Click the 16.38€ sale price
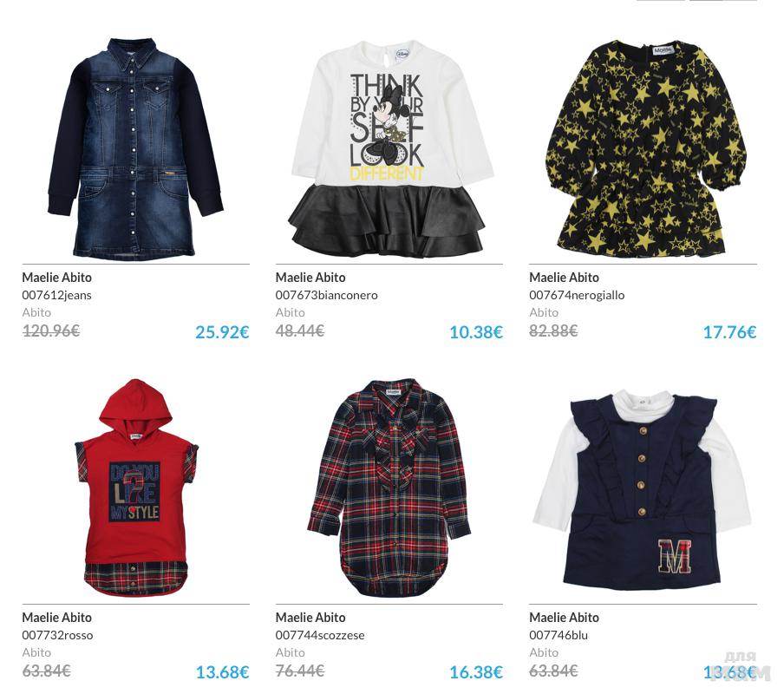The height and width of the screenshot is (694, 784). point(476,672)
